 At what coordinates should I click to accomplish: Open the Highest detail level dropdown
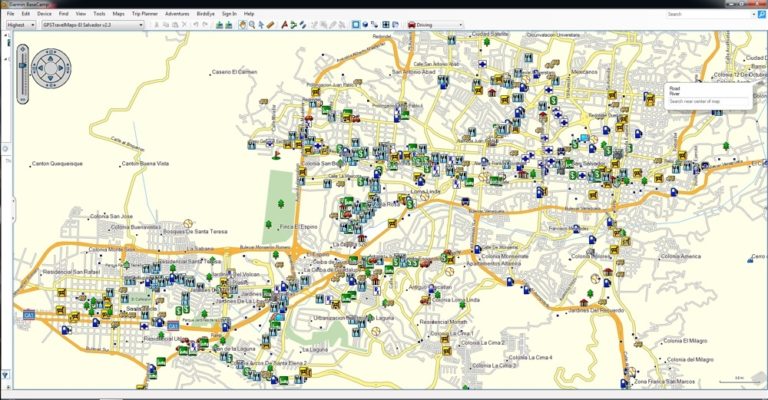pos(21,24)
